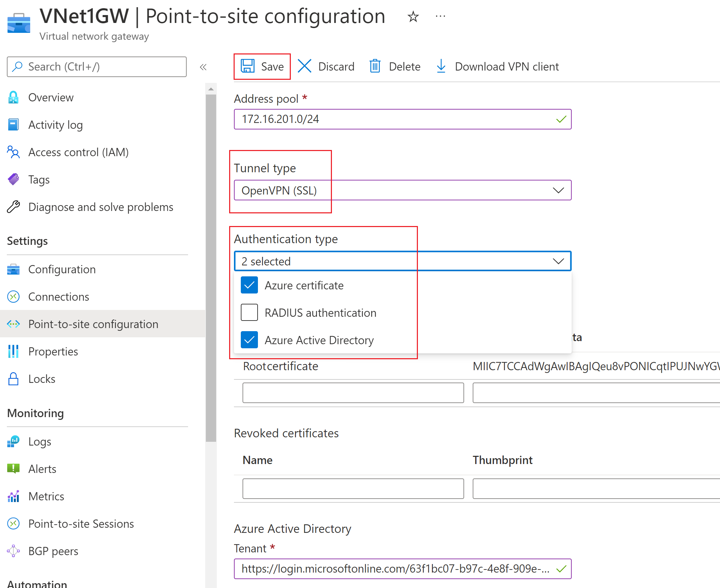720x588 pixels.
Task: Click the Diagnose wrench icon
Action: (13, 207)
